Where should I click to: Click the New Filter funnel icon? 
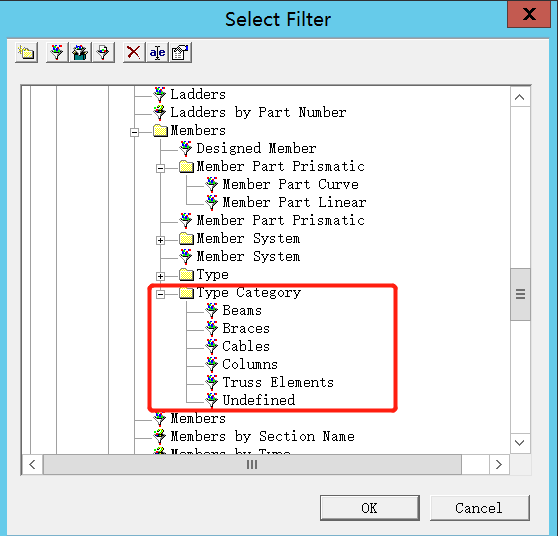pos(57,53)
